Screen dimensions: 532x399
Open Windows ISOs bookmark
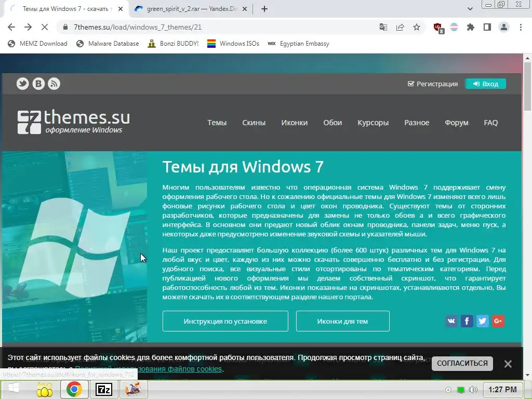[x=233, y=44]
